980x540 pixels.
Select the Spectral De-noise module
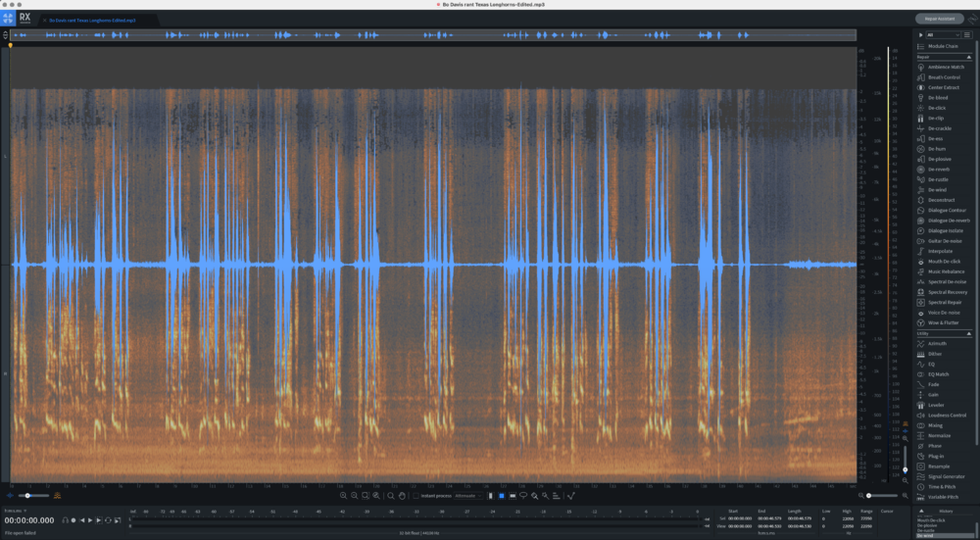pyautogui.click(x=947, y=281)
